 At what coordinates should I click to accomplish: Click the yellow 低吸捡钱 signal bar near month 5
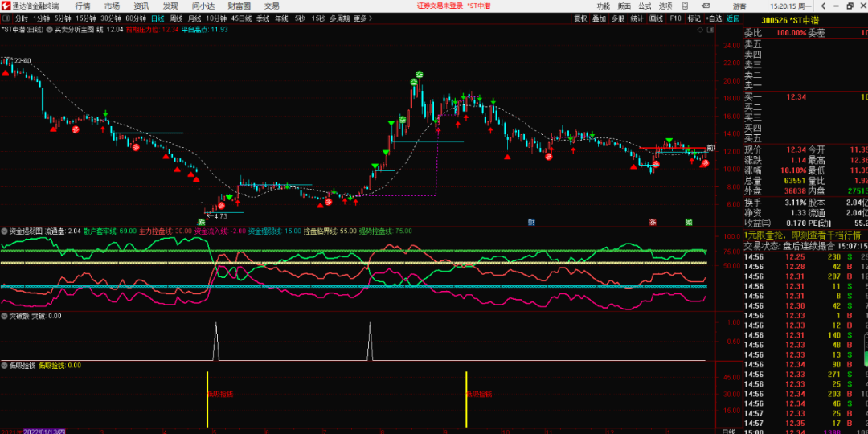207,399
